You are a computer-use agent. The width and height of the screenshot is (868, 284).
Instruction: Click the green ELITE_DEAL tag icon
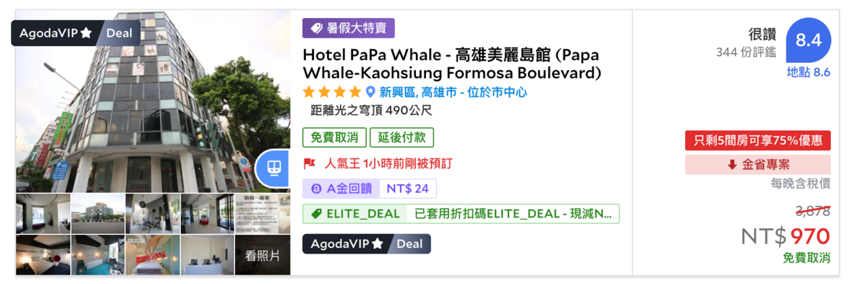coord(316,214)
